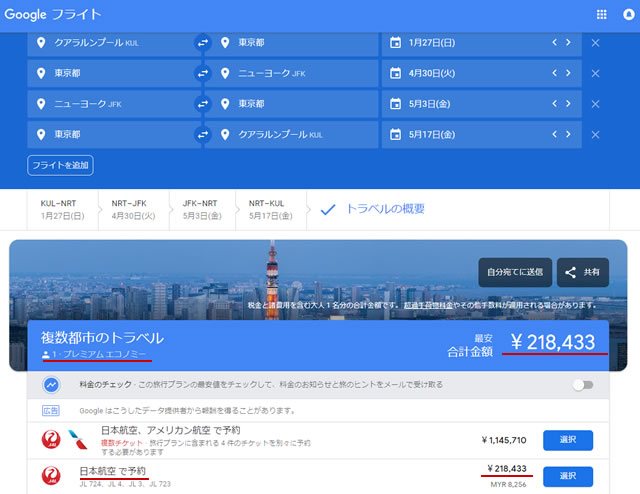The width and height of the screenshot is (640, 494).
Task: Swap Kuala Lumpur and Tokyo in the 1月27日 row
Action: coord(203,42)
